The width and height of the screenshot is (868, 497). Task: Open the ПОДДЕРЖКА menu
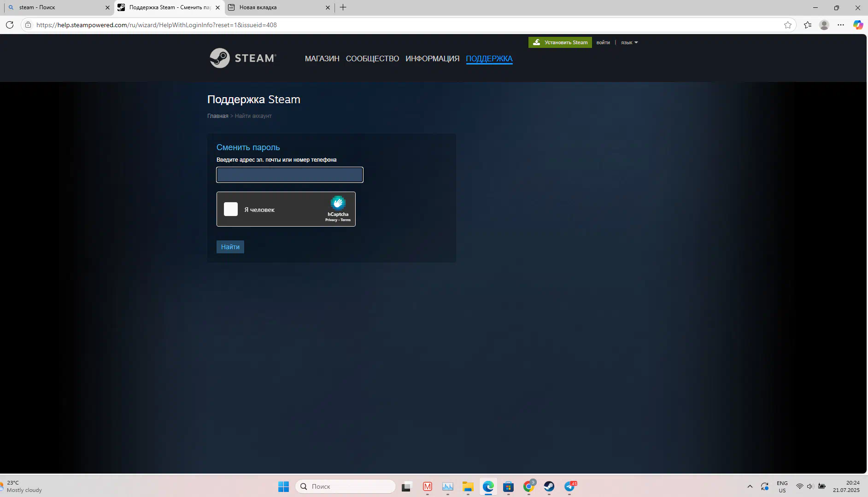click(x=489, y=58)
